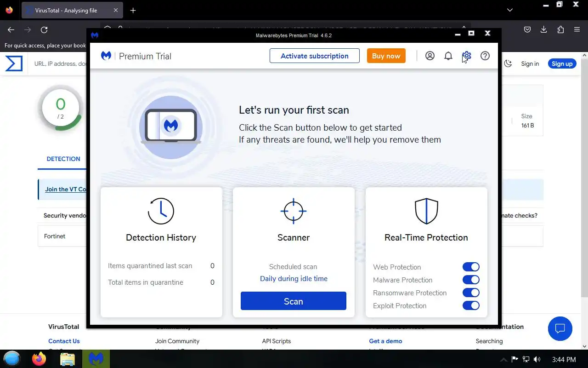Open Malwarebytes settings gear
This screenshot has height=368, width=588.
467,56
